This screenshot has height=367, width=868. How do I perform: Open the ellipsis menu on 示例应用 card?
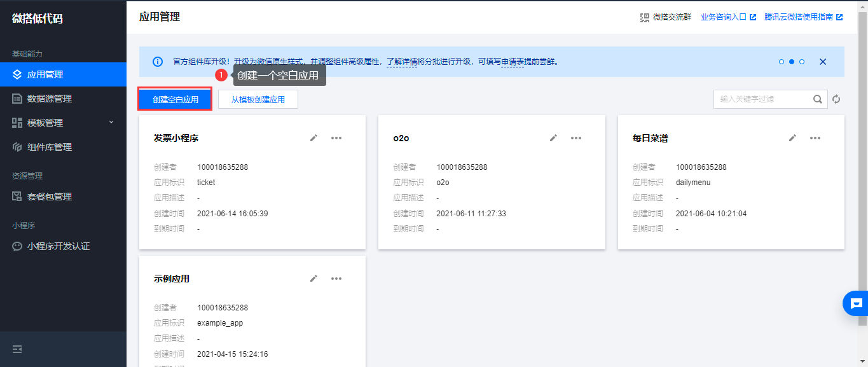tap(336, 279)
